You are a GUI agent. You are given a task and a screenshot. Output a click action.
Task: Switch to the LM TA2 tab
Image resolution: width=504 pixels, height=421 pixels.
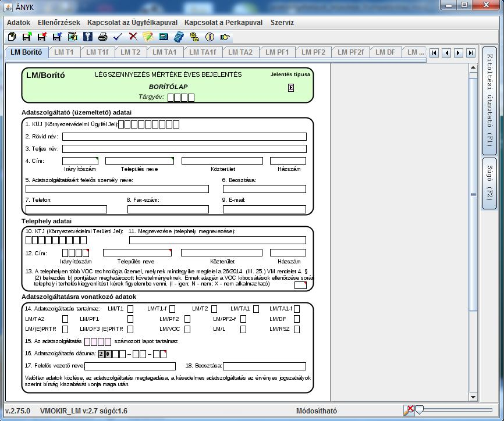point(240,52)
